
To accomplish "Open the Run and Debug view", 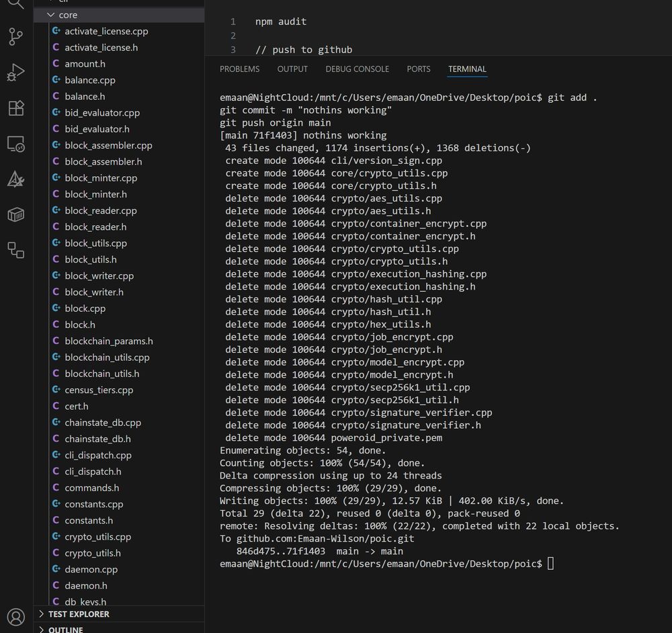I will pos(16,72).
